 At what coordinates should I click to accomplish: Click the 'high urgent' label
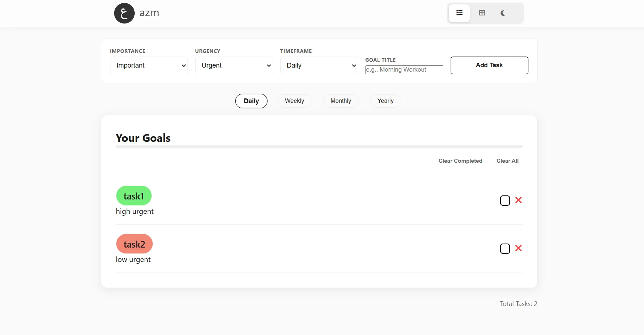(135, 211)
